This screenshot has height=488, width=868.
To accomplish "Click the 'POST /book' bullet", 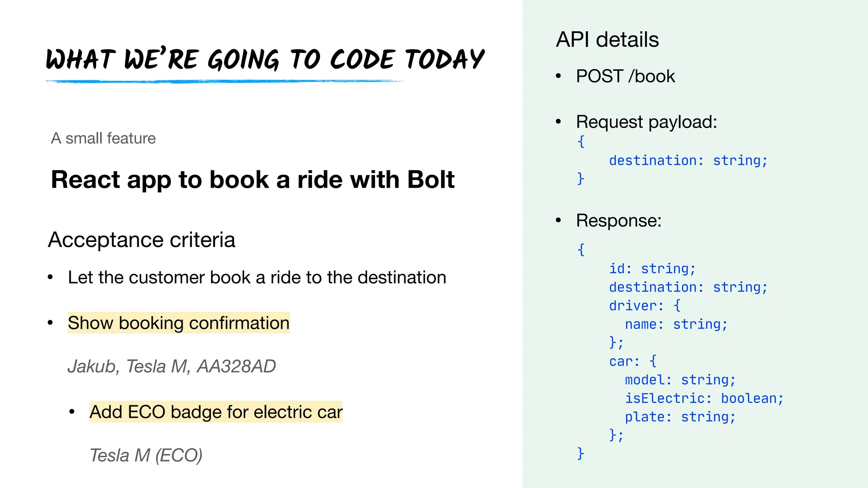I will [625, 77].
